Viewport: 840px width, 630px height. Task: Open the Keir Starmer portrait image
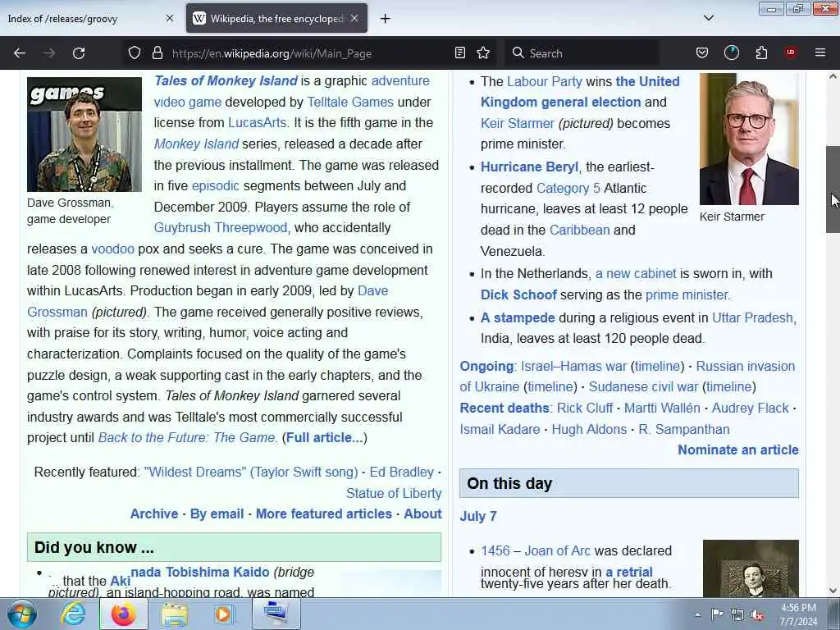[x=749, y=139]
